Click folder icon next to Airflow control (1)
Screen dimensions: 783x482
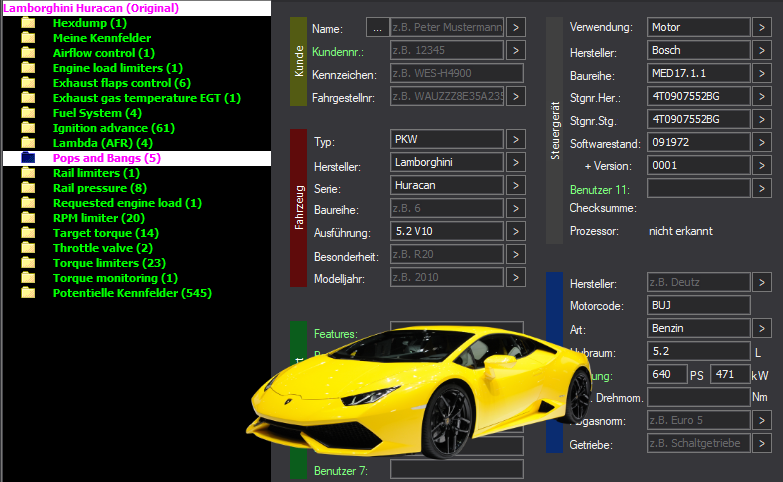pyautogui.click(x=28, y=53)
